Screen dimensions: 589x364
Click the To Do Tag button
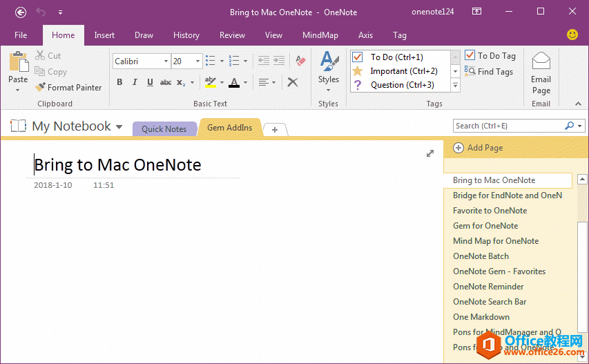[490, 55]
